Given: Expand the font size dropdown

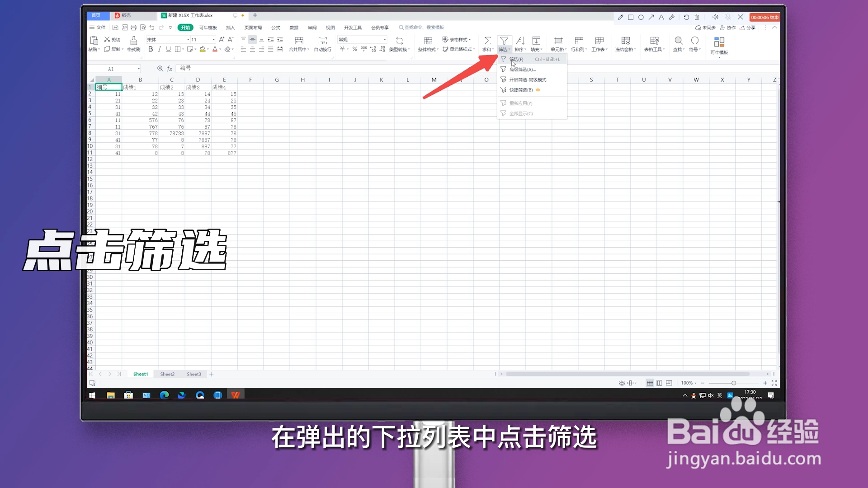Looking at the screenshot, I should (x=213, y=40).
